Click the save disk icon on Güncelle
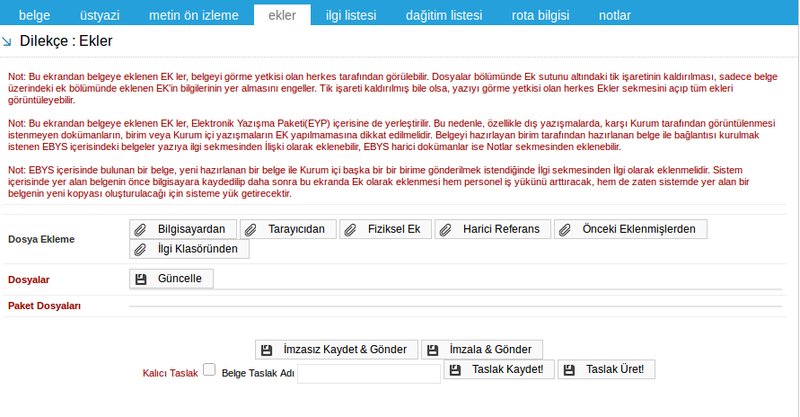This screenshot has height=417, width=800. (144, 278)
